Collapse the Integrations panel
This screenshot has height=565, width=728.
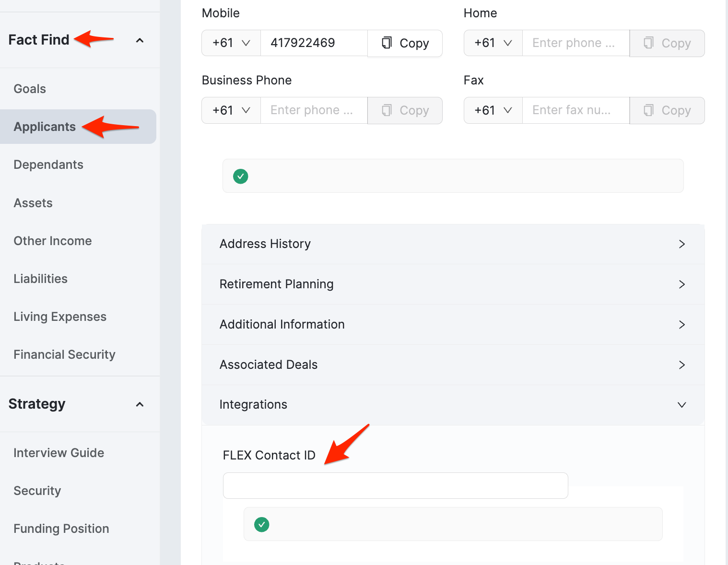[681, 404]
